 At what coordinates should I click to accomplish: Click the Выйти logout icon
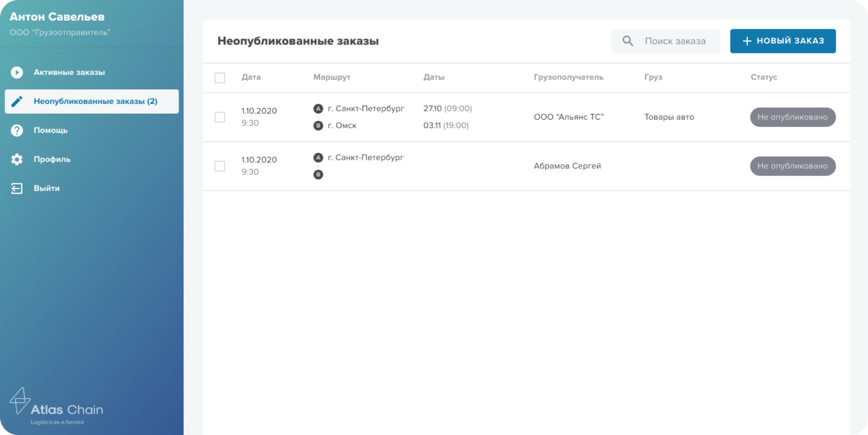tap(17, 188)
